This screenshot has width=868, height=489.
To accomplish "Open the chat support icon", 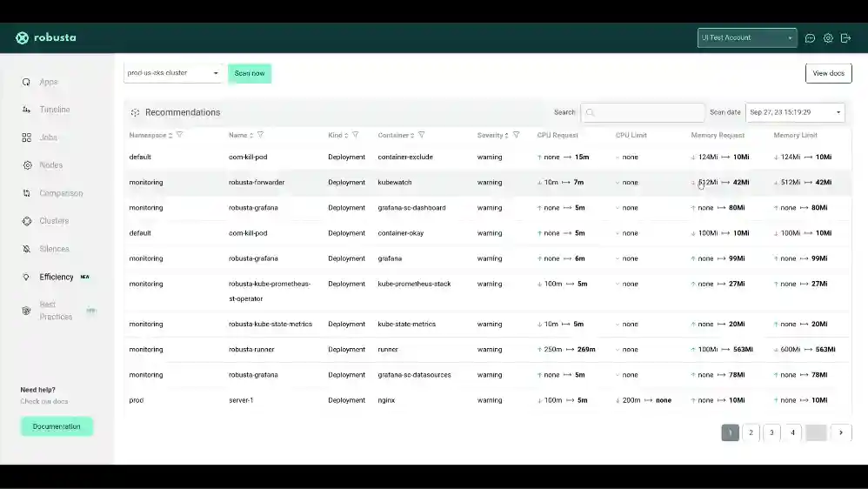I will point(810,38).
